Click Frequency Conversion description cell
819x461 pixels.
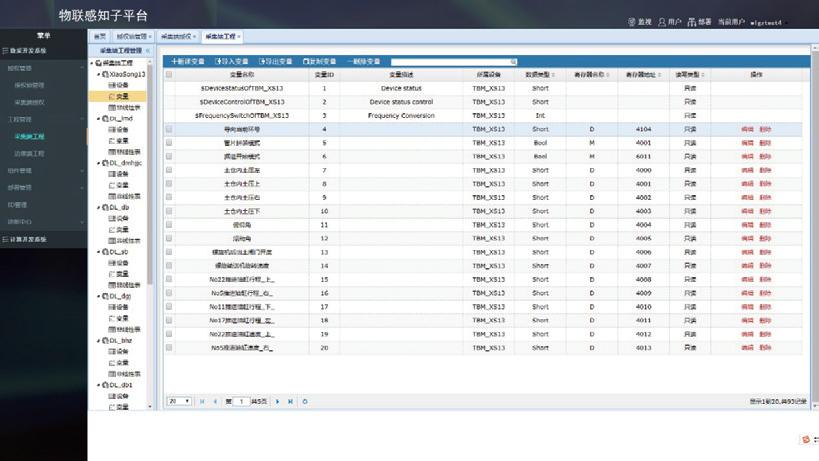click(401, 115)
